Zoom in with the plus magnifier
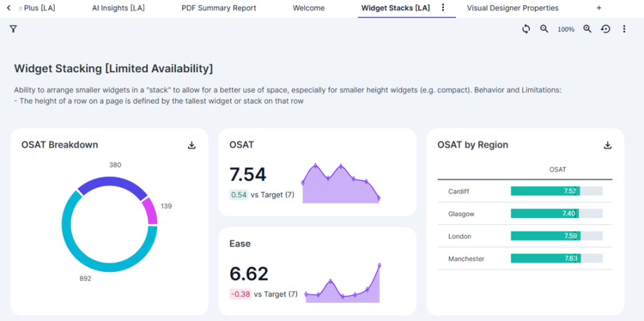This screenshot has height=321, width=644. [x=587, y=29]
